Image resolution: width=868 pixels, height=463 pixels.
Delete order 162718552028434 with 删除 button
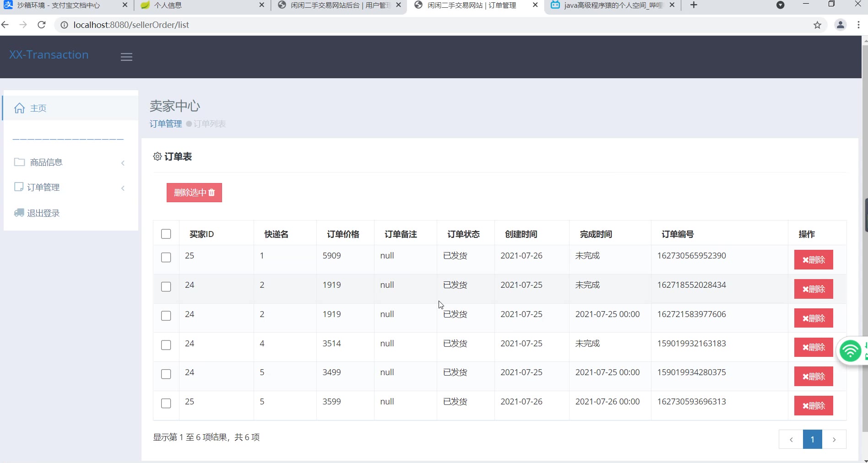click(x=814, y=289)
